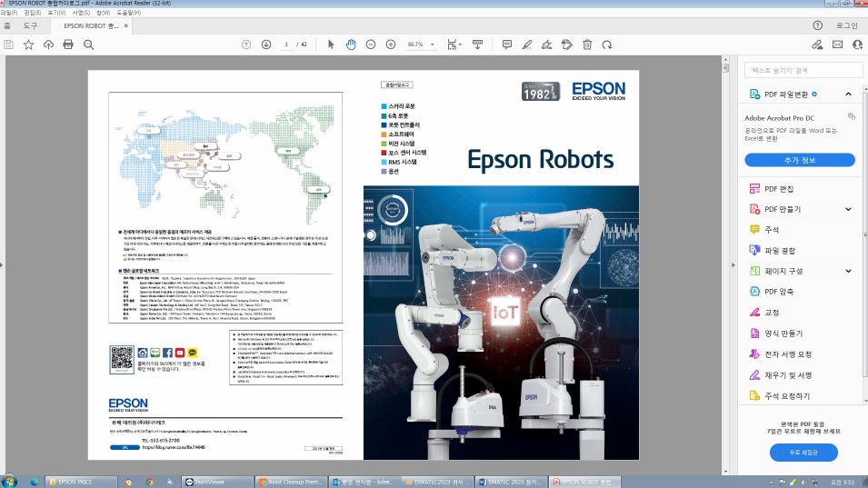
Task: Choose the selection arrow tool
Action: [331, 45]
